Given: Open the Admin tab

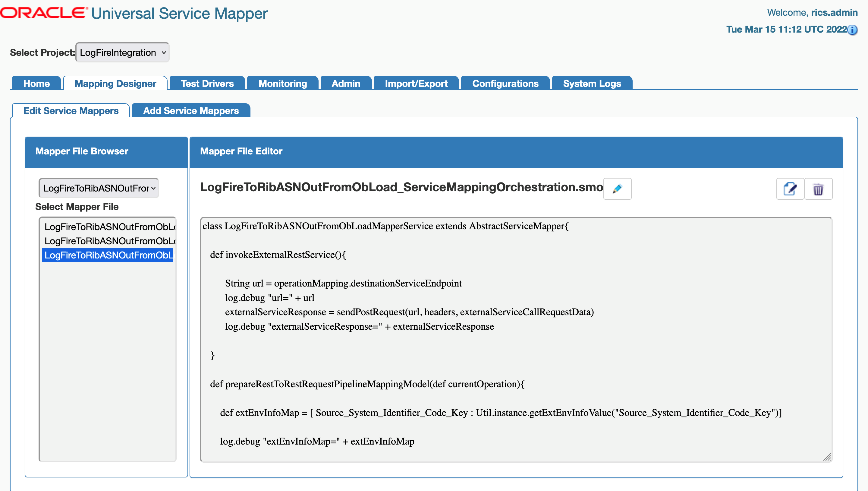Looking at the screenshot, I should pos(346,83).
